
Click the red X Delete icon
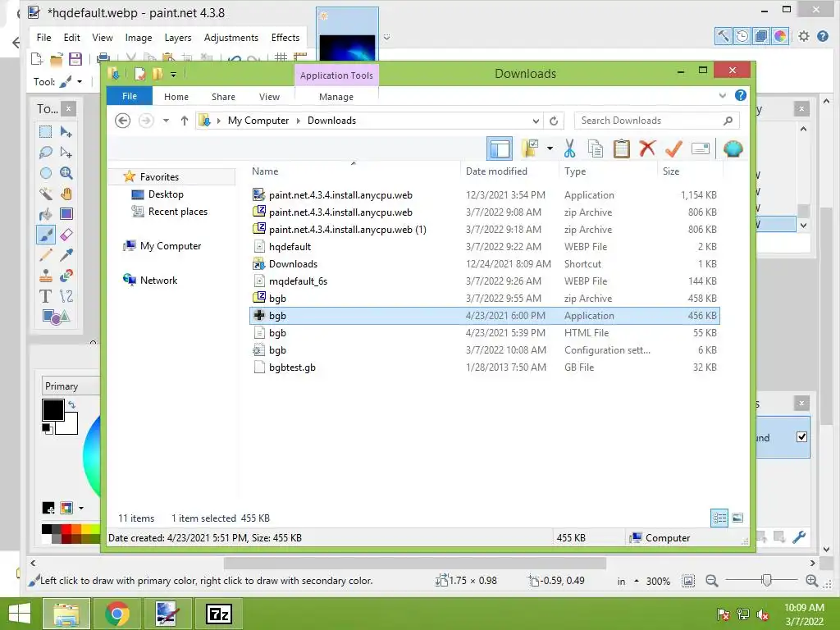(x=647, y=148)
